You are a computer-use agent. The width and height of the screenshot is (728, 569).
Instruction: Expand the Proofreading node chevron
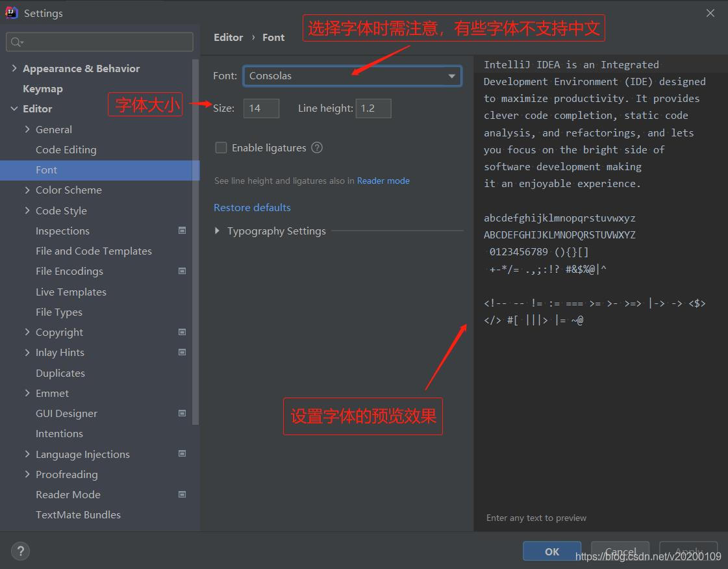27,474
